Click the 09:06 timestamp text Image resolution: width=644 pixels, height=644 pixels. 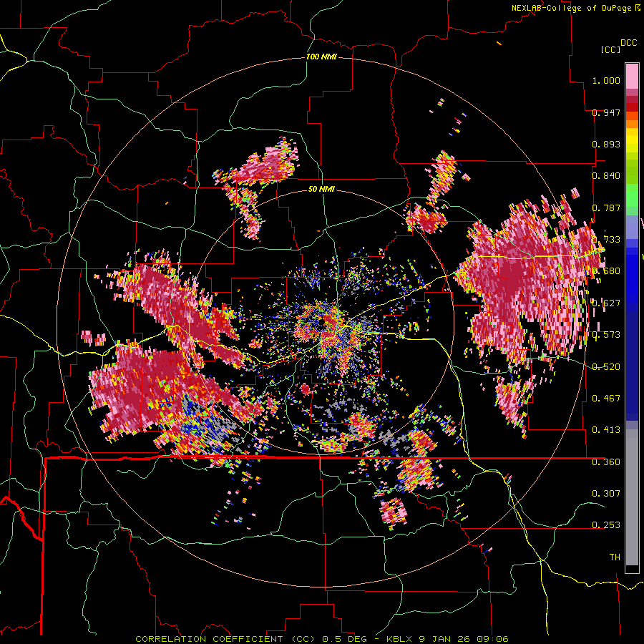[492, 639]
